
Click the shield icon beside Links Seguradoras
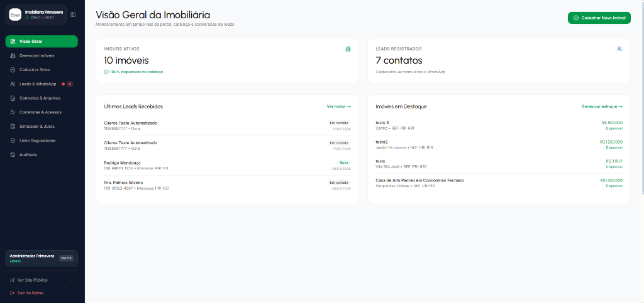13,140
